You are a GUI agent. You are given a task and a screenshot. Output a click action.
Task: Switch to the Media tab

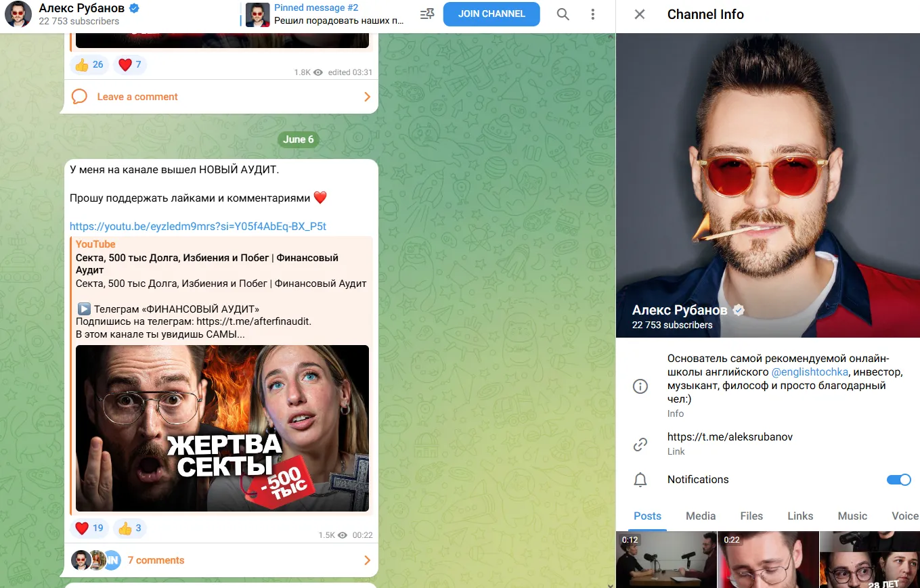(701, 516)
